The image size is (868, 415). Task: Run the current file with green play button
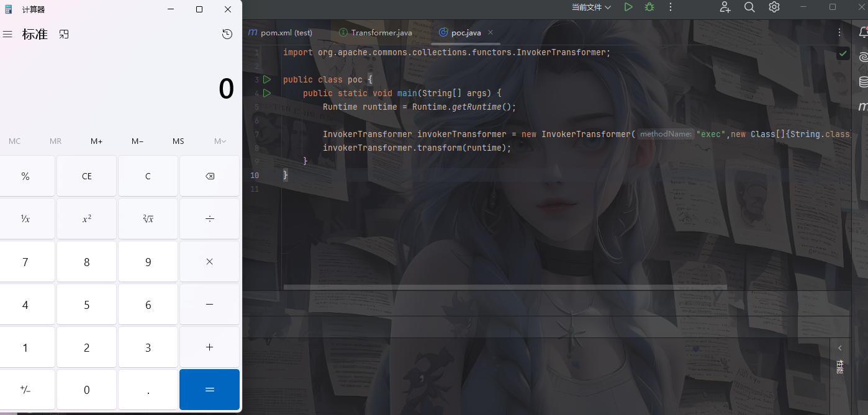click(628, 7)
